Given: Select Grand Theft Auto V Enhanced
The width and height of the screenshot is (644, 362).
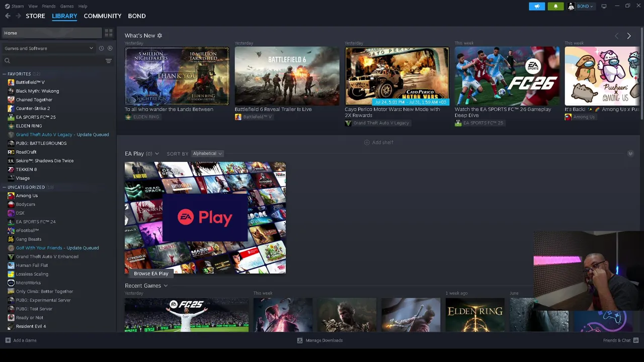Looking at the screenshot, I should tap(47, 256).
